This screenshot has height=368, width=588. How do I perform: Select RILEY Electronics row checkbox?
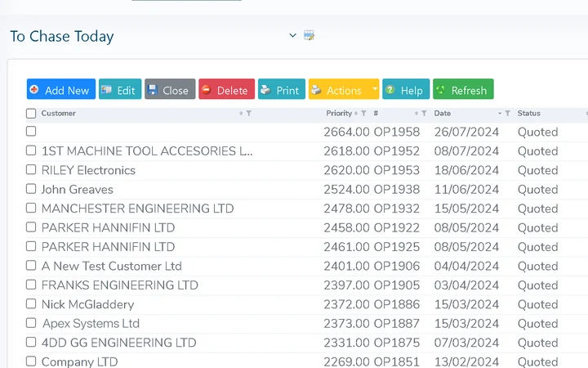click(x=31, y=169)
